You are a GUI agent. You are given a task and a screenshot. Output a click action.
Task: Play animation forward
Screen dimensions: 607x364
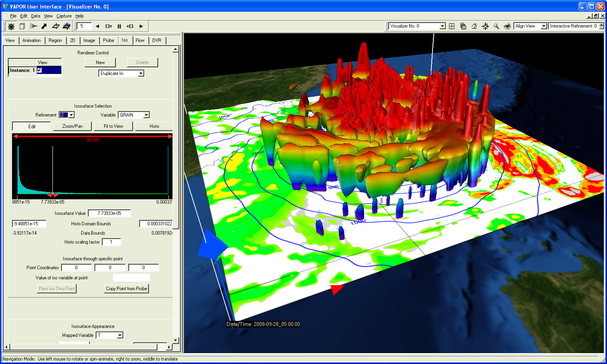141,26
